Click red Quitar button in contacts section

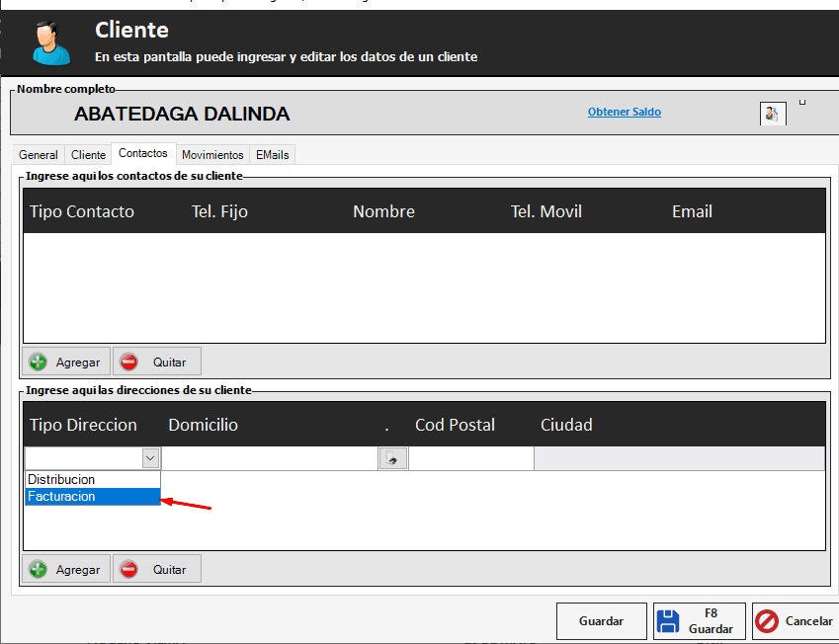click(x=157, y=362)
